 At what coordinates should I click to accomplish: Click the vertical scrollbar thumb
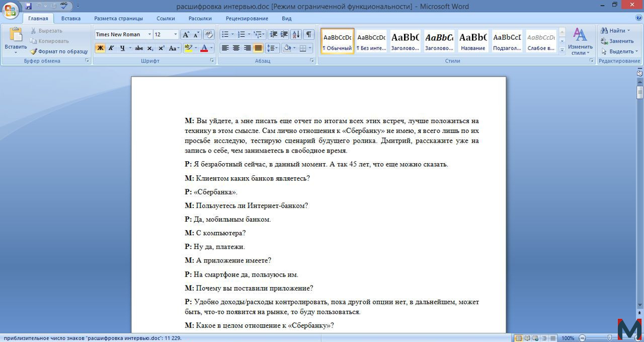pyautogui.click(x=640, y=92)
